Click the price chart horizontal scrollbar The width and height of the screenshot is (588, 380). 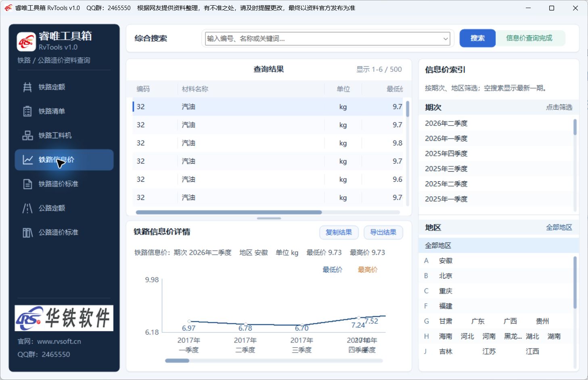[x=177, y=361]
